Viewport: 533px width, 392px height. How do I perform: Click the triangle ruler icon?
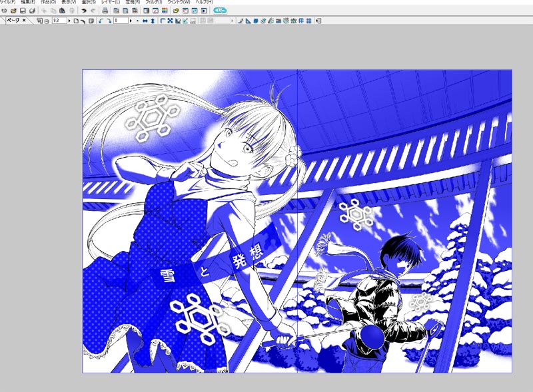click(x=248, y=21)
